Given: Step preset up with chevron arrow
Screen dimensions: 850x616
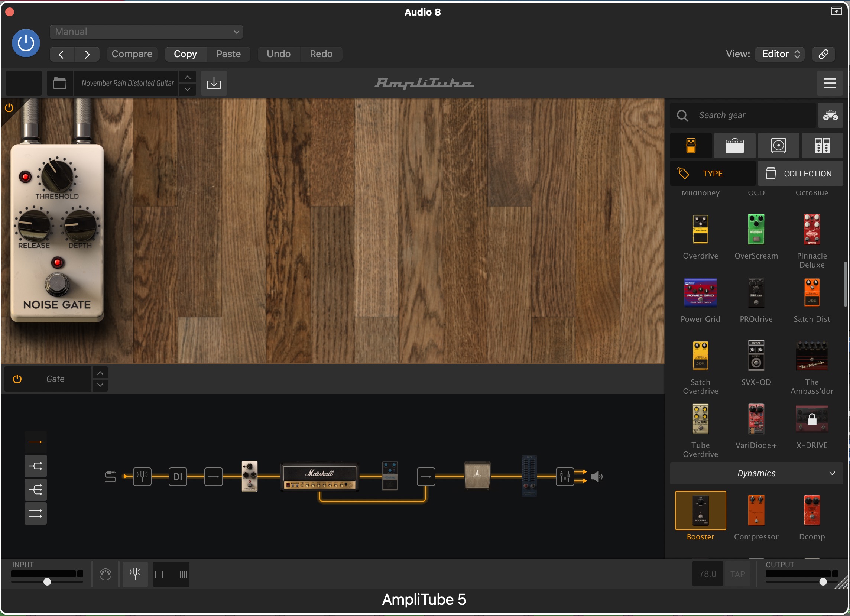Looking at the screenshot, I should [187, 77].
